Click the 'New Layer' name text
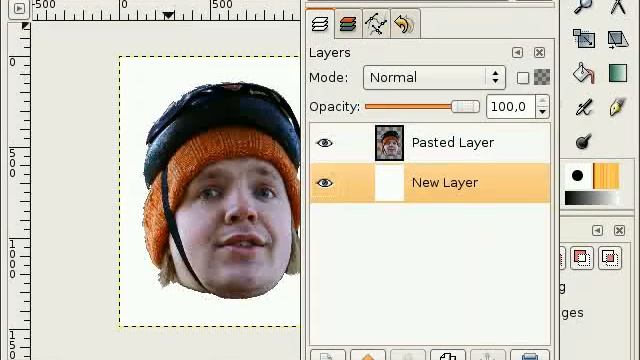Image resolution: width=640 pixels, height=360 pixels. point(444,183)
